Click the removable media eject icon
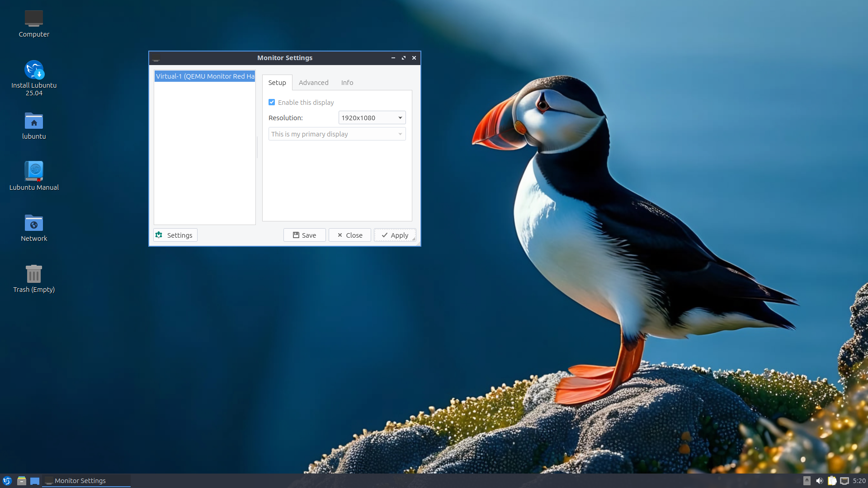Viewport: 868px width, 488px height. pos(807,481)
